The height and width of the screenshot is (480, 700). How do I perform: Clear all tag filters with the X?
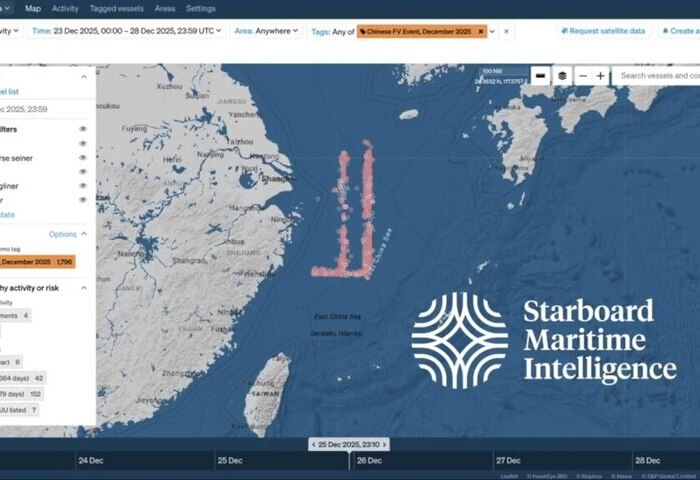[506, 31]
